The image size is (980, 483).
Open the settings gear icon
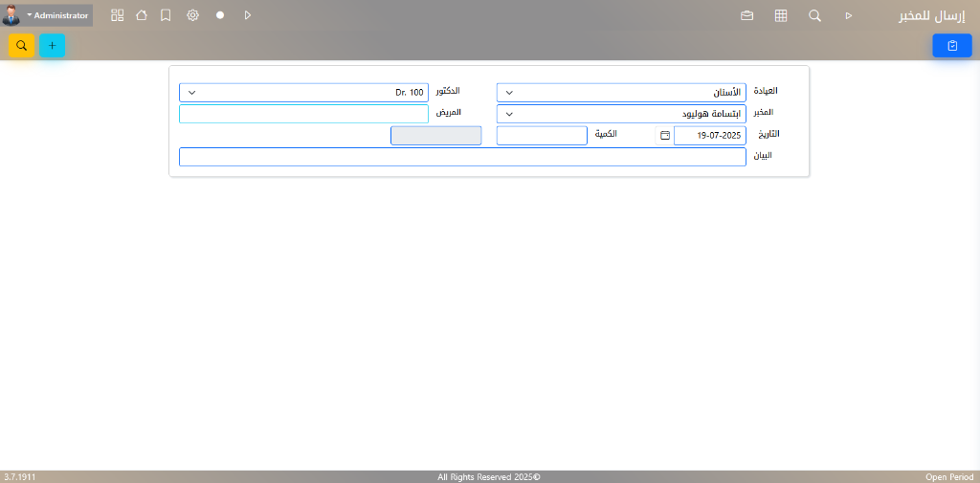192,15
